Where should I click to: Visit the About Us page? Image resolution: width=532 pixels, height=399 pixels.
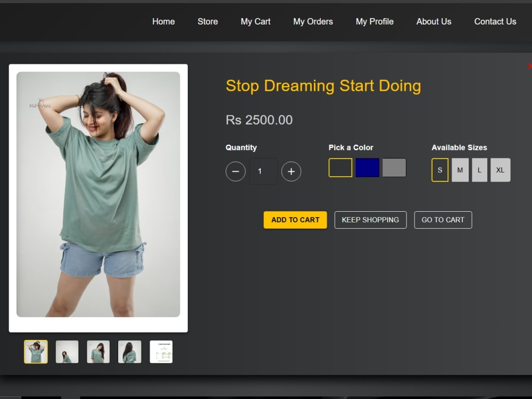[434, 22]
